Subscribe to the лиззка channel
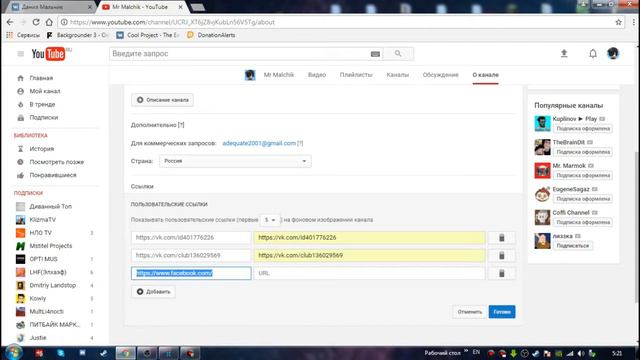Viewport: 640px width, 360px height. coord(572,246)
